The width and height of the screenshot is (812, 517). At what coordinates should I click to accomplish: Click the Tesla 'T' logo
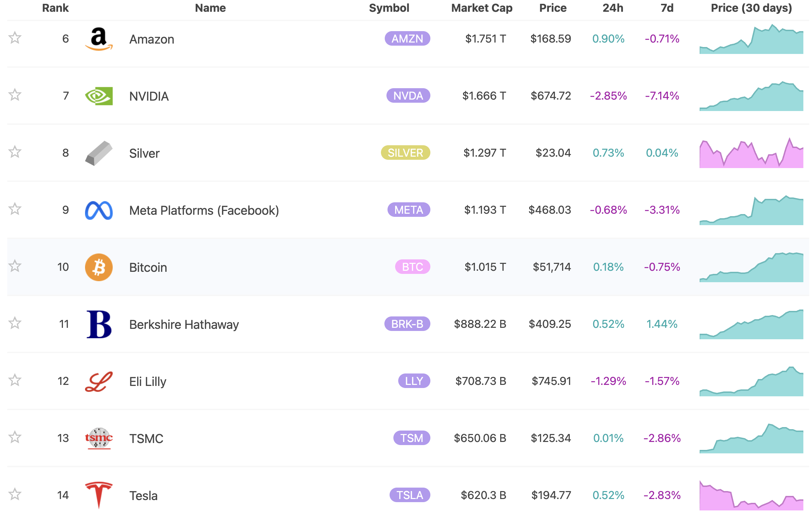[99, 495]
